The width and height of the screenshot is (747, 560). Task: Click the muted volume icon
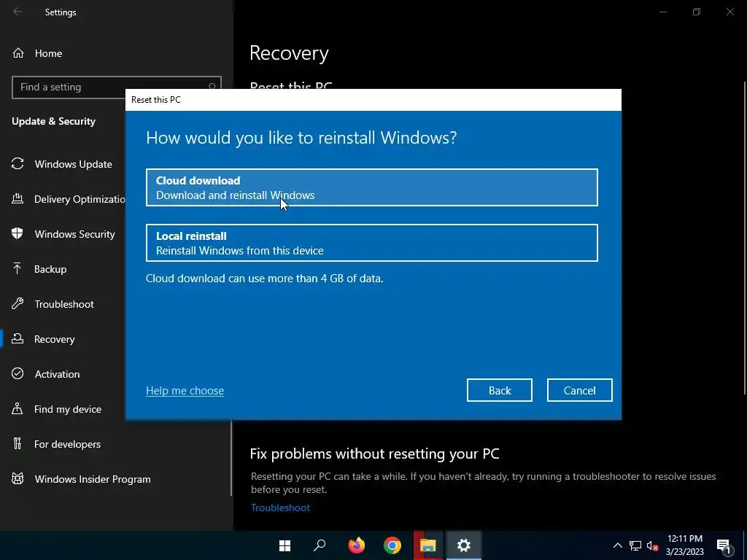point(652,545)
